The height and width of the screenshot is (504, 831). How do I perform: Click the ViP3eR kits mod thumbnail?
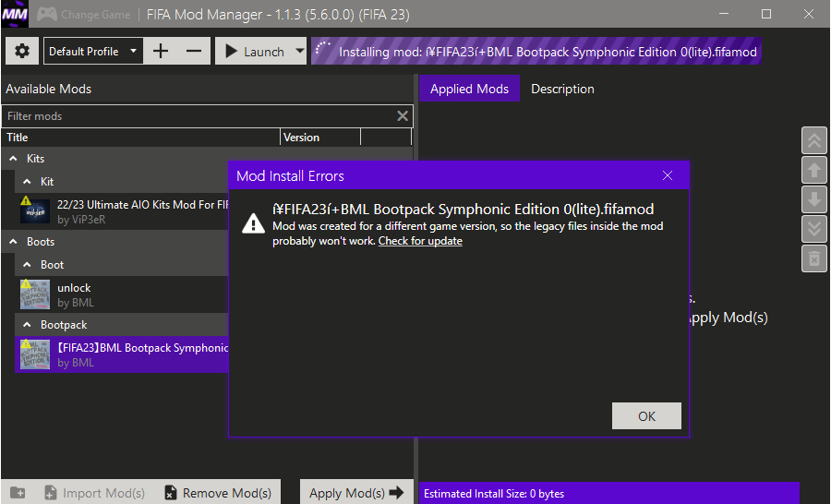pyautogui.click(x=35, y=211)
